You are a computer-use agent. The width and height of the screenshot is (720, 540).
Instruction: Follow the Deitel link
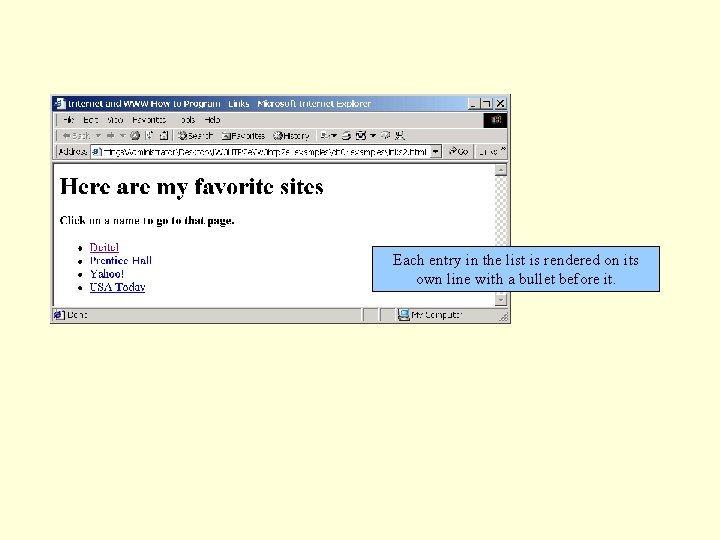click(x=104, y=248)
